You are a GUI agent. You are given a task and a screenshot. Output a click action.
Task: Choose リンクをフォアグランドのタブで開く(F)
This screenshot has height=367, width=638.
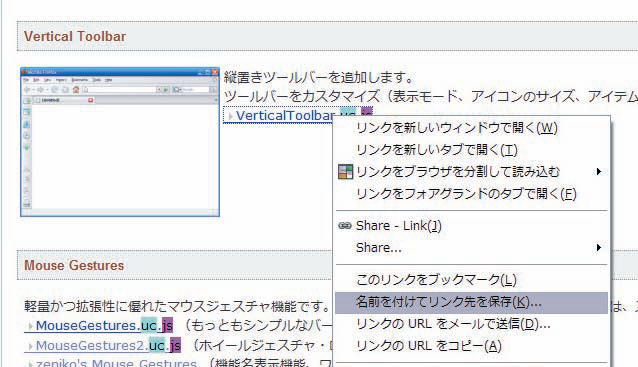pos(471,194)
